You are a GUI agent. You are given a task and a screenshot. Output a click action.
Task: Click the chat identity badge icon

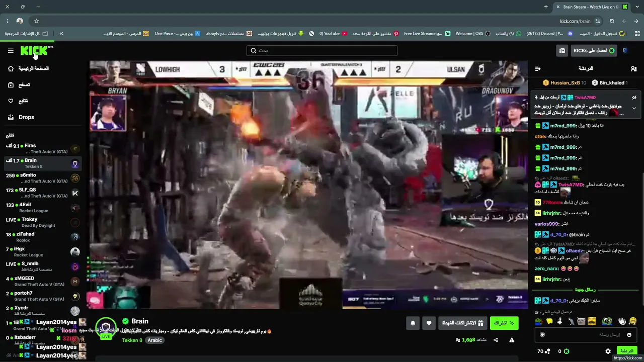tap(542, 335)
